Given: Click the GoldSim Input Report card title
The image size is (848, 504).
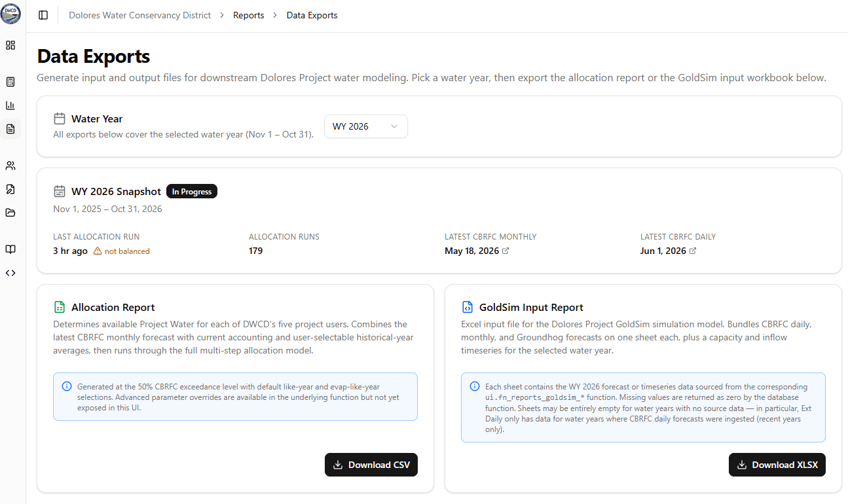Looking at the screenshot, I should (531, 307).
